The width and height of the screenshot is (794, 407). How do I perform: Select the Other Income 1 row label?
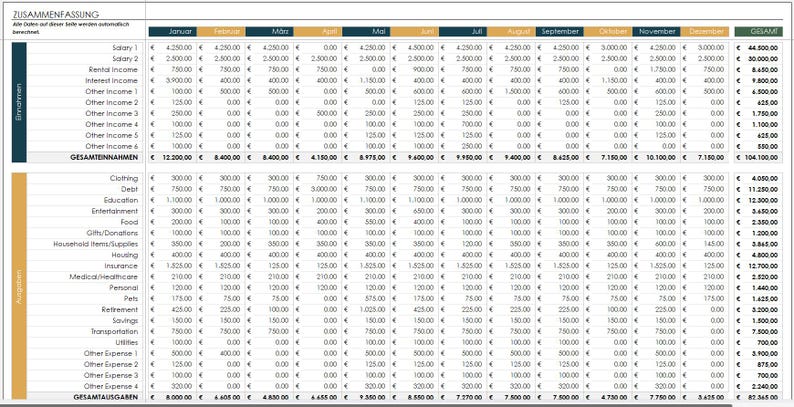[111, 92]
